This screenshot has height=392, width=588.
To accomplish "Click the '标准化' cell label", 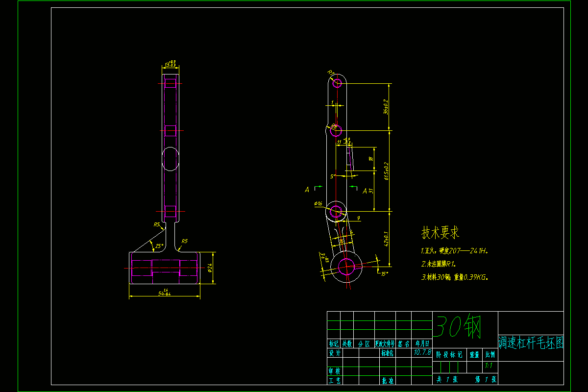I will [388, 353].
